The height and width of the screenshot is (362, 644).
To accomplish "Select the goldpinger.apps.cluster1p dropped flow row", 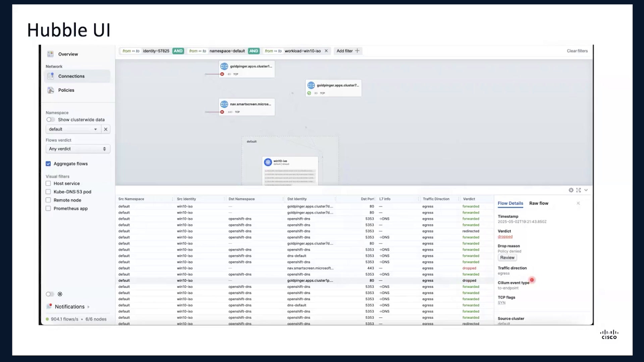I will [x=305, y=281].
